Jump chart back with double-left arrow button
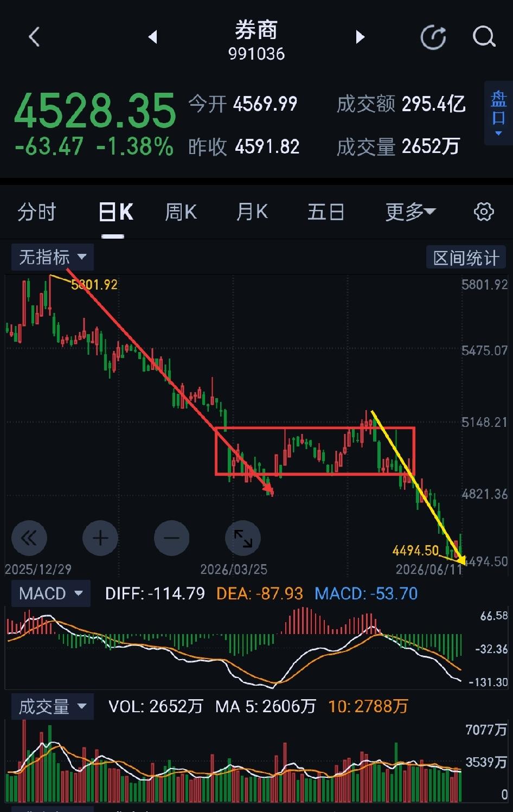 pyautogui.click(x=29, y=538)
